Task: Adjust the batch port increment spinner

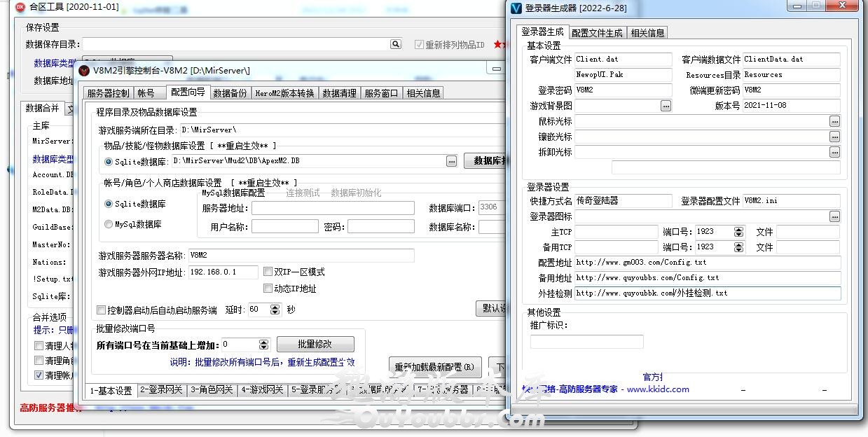Action: tap(263, 345)
